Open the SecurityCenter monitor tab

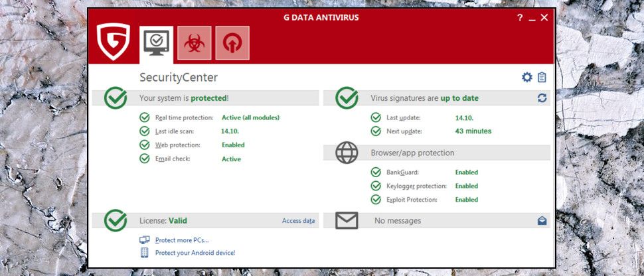coord(157,44)
